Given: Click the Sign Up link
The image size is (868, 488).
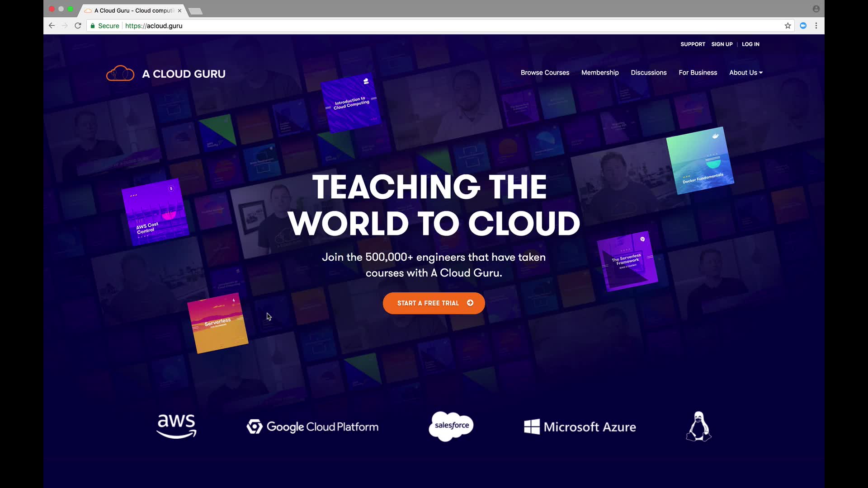Looking at the screenshot, I should coord(722,44).
